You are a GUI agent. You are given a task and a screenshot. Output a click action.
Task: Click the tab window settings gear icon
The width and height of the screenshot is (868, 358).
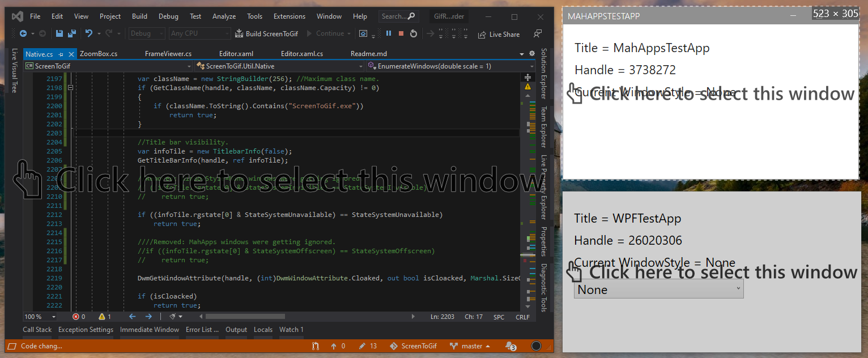coord(532,54)
